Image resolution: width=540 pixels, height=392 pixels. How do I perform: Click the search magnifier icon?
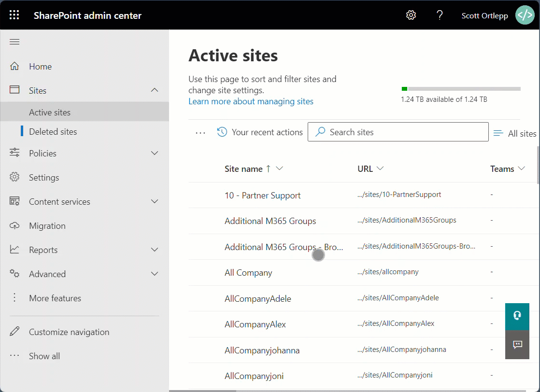click(320, 131)
